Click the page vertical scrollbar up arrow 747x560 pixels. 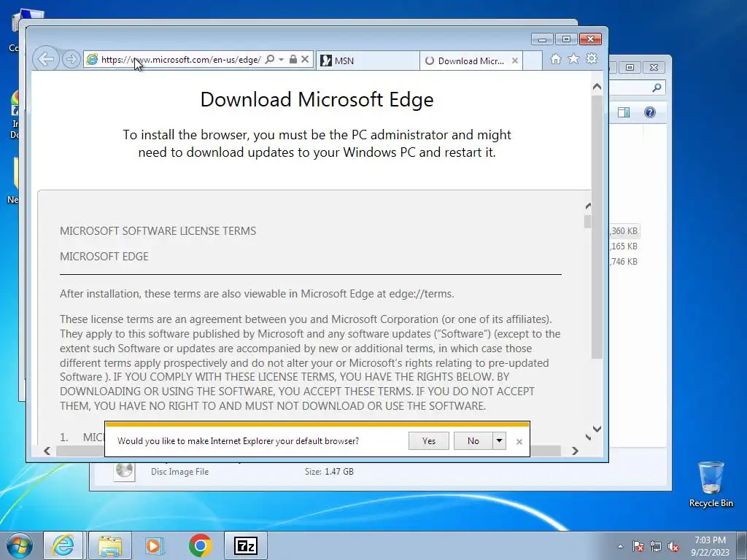pos(597,87)
